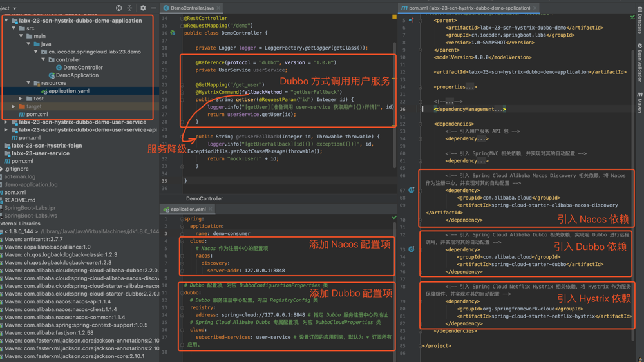Click the resources folder icon
Viewport: 644px width, 362px height.
click(x=37, y=83)
